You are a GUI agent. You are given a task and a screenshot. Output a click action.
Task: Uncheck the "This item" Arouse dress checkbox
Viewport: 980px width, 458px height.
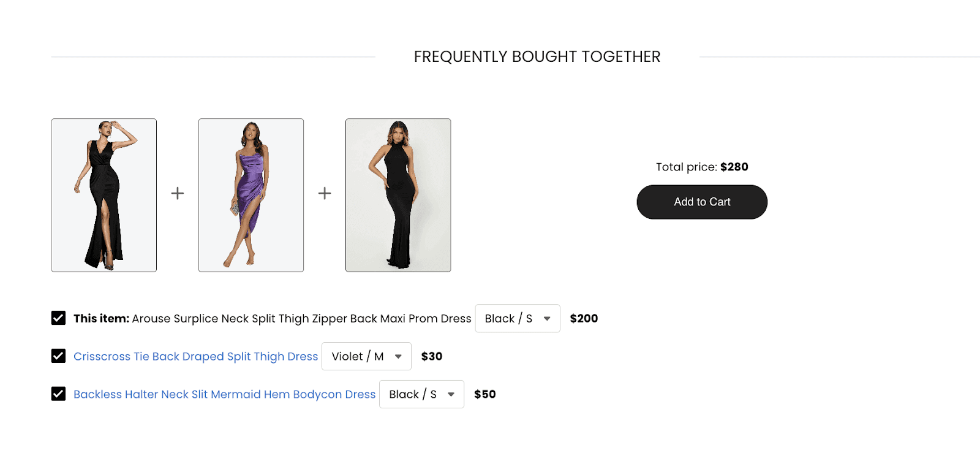[58, 318]
